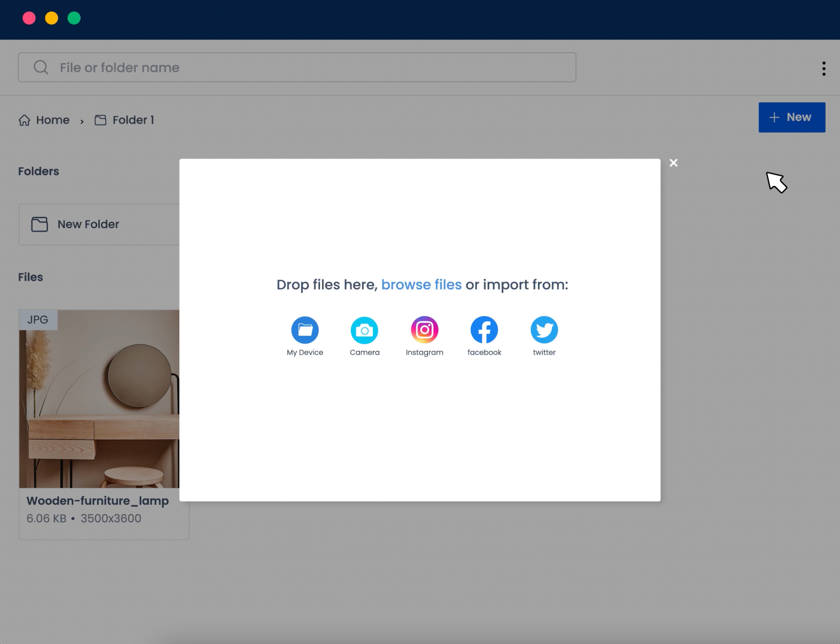
Task: Import files from twitter
Action: coord(544,330)
